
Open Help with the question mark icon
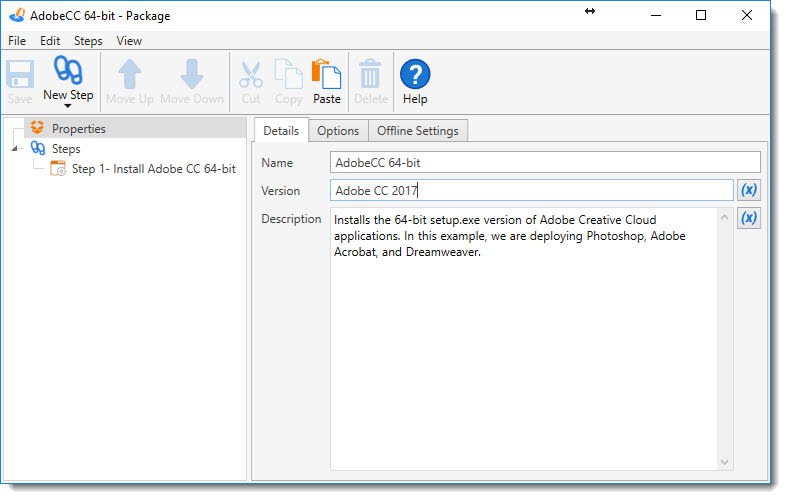[x=415, y=74]
